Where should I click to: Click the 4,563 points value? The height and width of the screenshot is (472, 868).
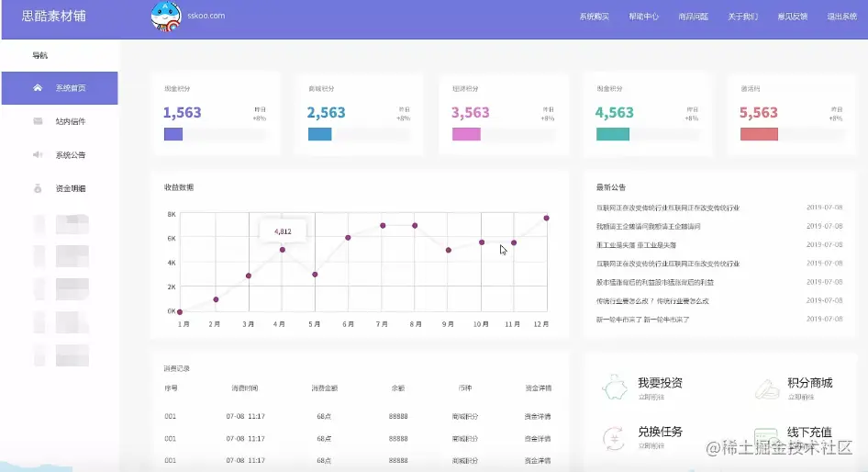tap(615, 112)
